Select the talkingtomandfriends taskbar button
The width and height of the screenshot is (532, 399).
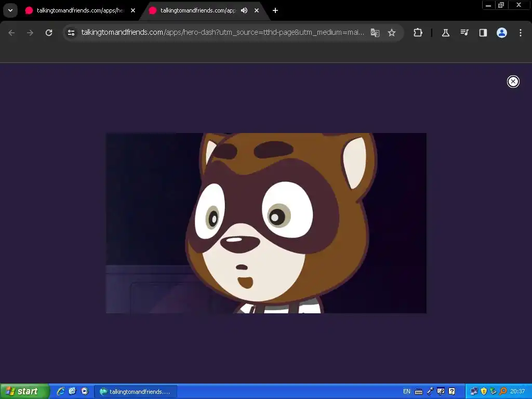tap(136, 392)
